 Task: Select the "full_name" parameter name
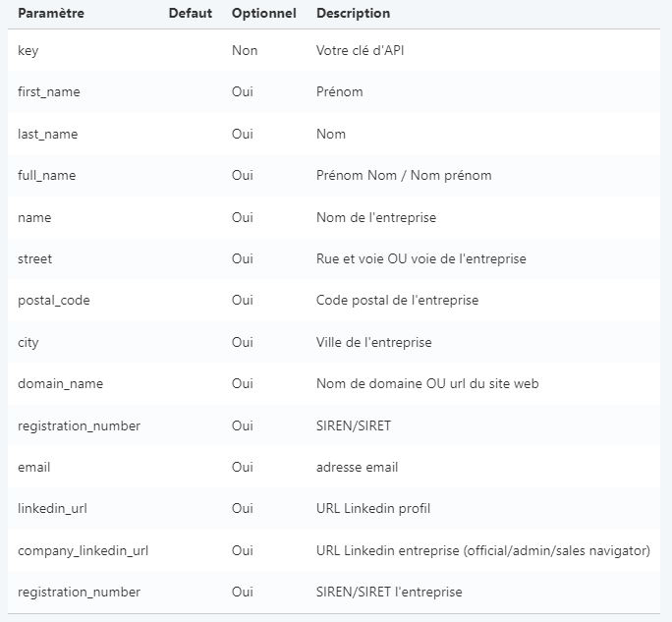click(x=46, y=176)
